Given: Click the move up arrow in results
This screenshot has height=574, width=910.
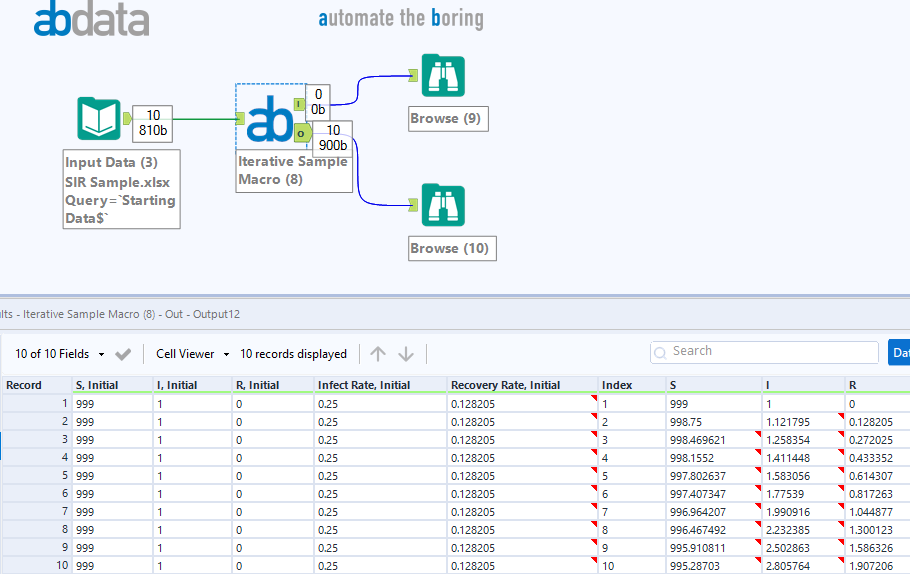Looking at the screenshot, I should pyautogui.click(x=378, y=354).
